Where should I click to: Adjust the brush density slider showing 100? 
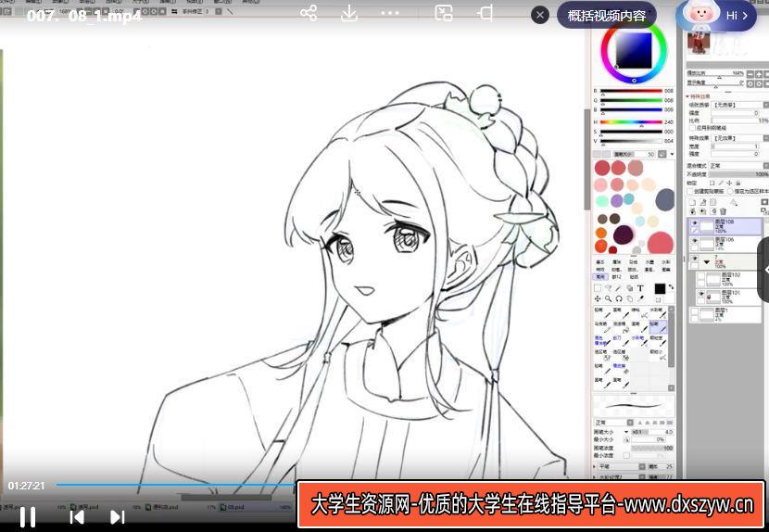653,448
